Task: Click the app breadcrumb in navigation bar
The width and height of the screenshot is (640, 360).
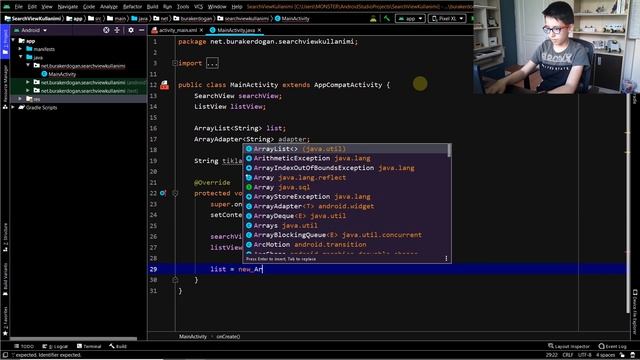Action: (74, 18)
